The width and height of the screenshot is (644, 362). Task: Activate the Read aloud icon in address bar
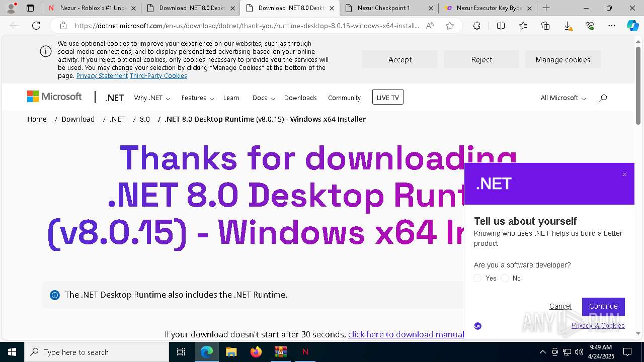tap(430, 26)
